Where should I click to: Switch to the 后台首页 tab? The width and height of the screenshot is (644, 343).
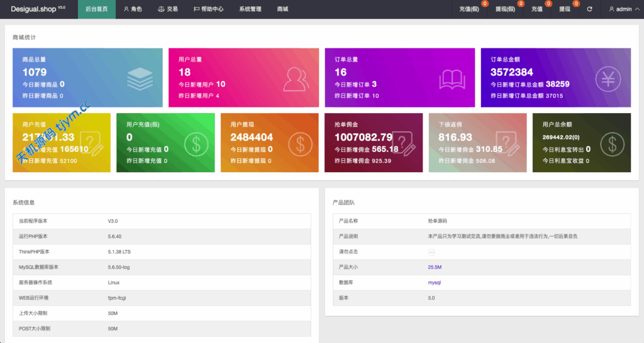(96, 9)
